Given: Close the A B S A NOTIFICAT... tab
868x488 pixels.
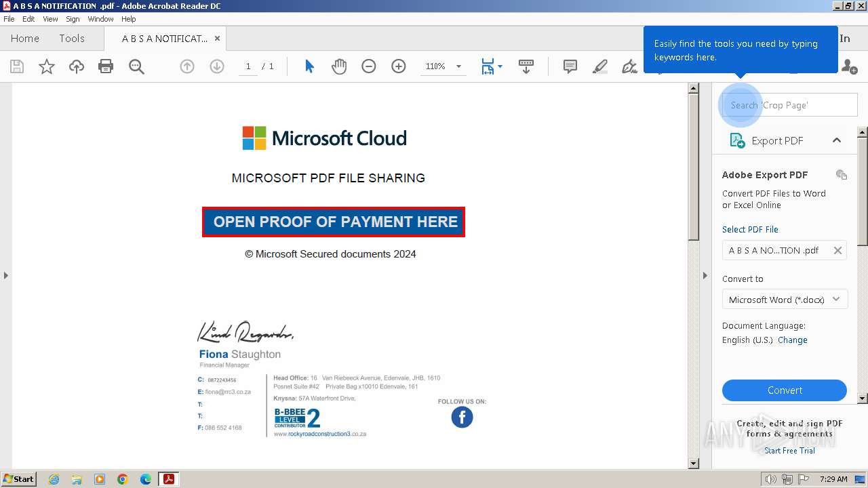Looking at the screenshot, I should (x=217, y=39).
